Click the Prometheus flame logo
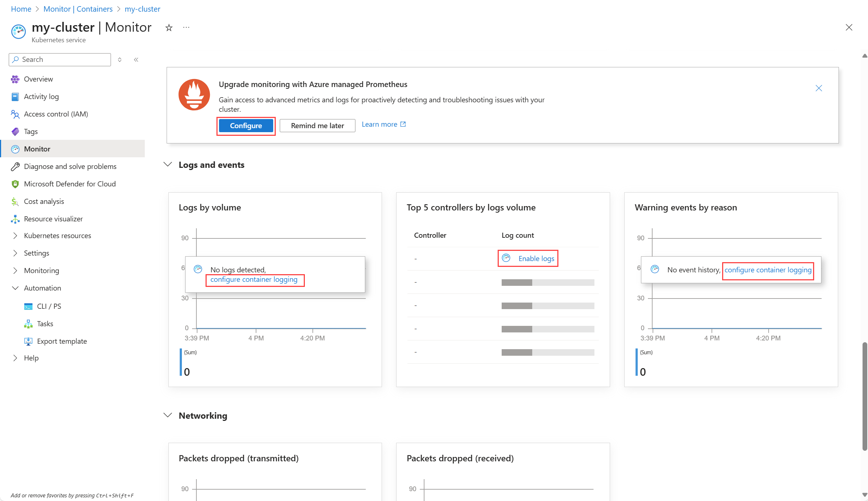868x501 pixels. (x=194, y=95)
